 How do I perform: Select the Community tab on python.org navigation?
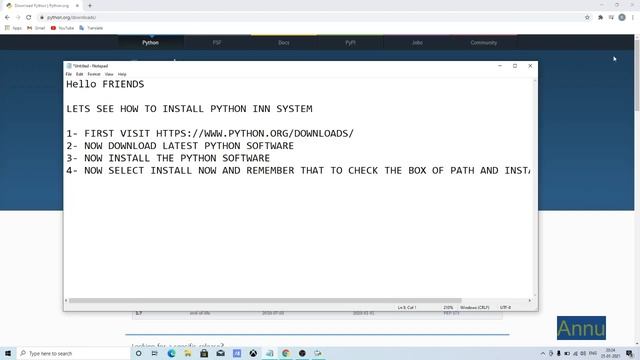pos(484,42)
